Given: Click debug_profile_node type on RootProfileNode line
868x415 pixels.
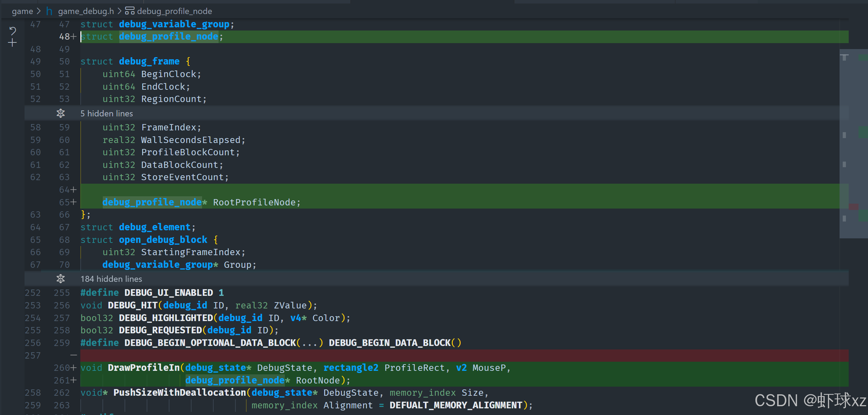Looking at the screenshot, I should [x=152, y=202].
